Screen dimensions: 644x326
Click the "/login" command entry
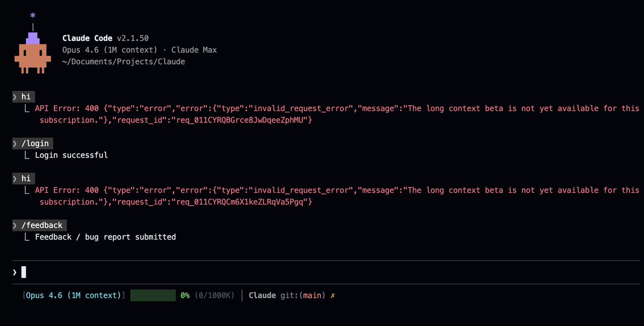pos(32,143)
